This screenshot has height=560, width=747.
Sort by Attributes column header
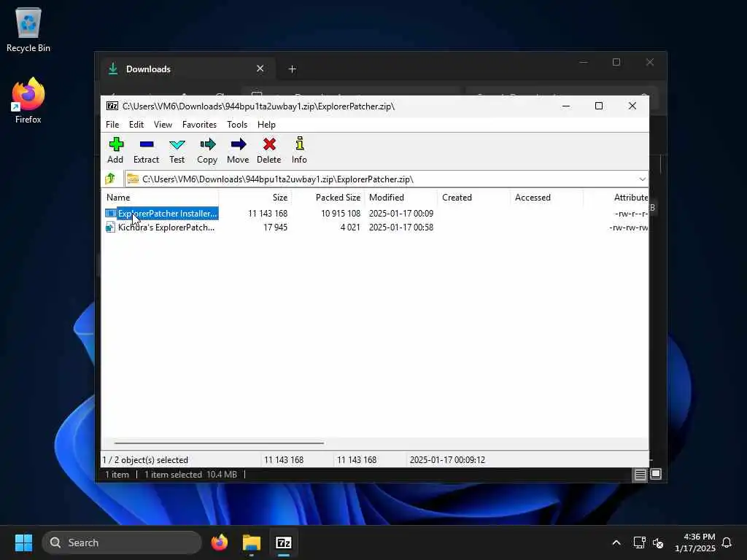point(616,197)
